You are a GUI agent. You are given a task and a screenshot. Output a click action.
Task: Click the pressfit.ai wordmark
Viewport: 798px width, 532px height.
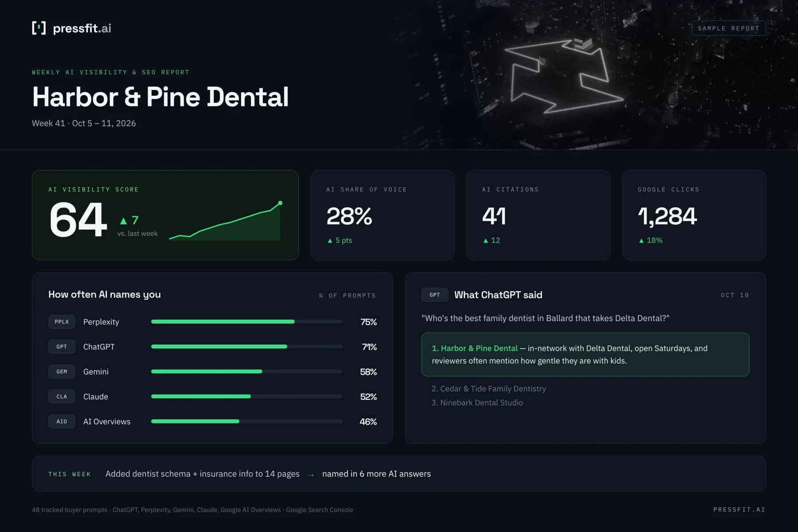point(82,28)
